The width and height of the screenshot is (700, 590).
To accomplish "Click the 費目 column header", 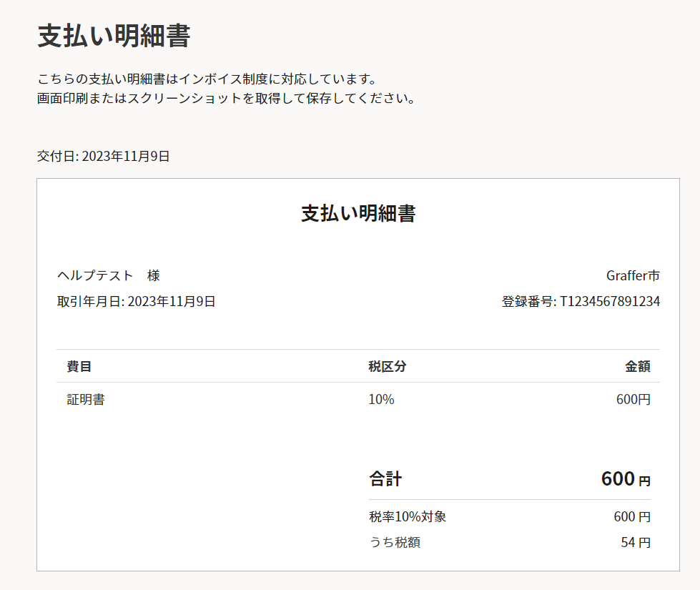I will coord(79,366).
